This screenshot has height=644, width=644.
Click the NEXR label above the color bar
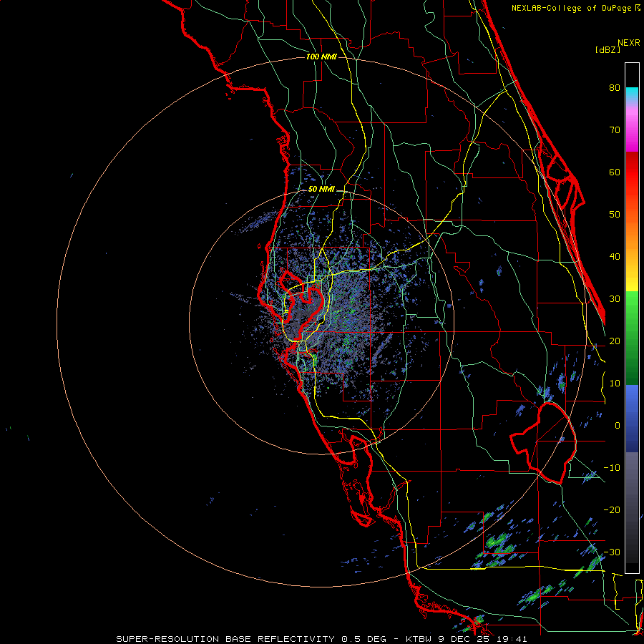coord(628,43)
